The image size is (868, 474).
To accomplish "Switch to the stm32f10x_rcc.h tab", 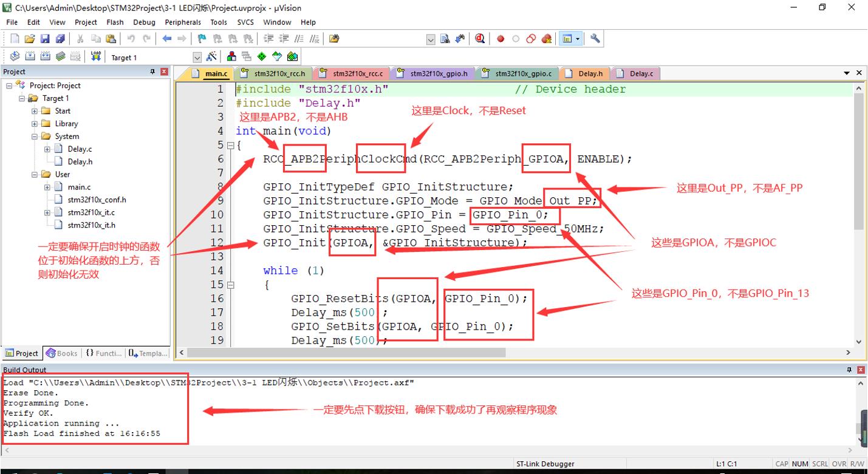I will 273,73.
